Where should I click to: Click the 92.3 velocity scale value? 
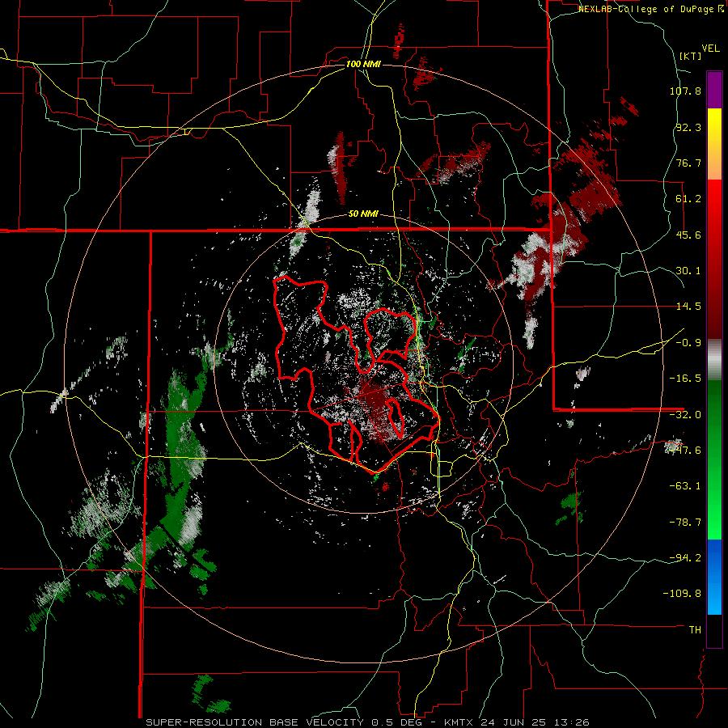(688, 127)
